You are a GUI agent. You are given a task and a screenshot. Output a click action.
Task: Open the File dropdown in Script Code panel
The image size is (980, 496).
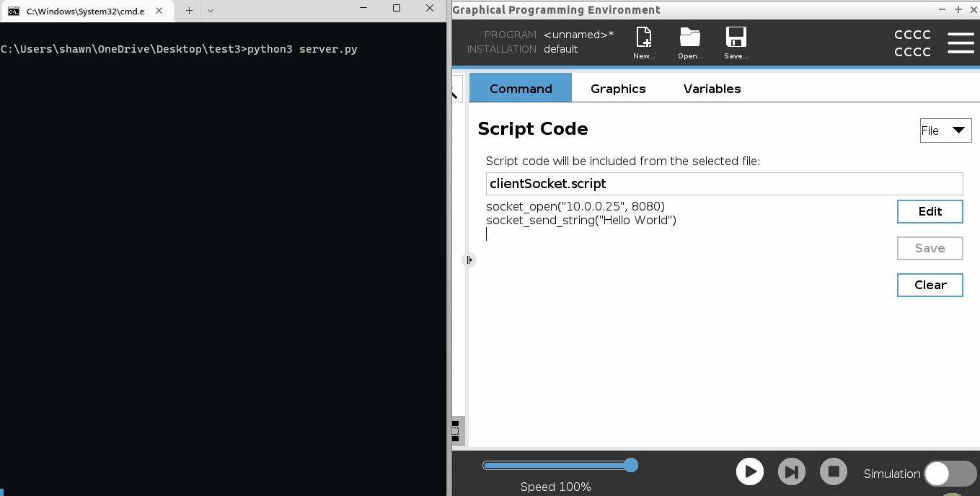pyautogui.click(x=945, y=130)
